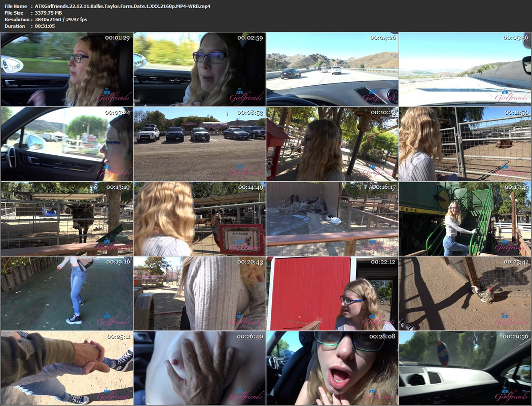Open the thumbnail stamped 00:02:59
The image size is (532, 406).
point(199,69)
